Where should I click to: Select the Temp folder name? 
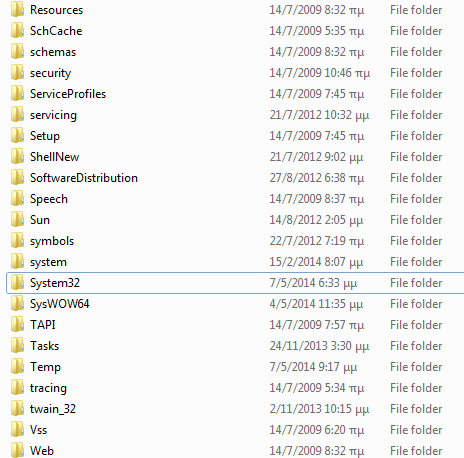tap(45, 367)
